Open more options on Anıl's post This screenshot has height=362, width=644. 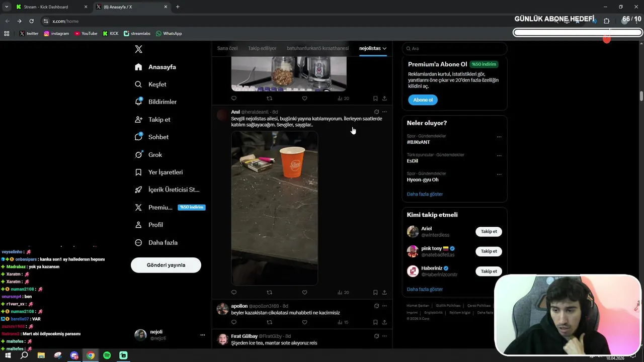384,112
